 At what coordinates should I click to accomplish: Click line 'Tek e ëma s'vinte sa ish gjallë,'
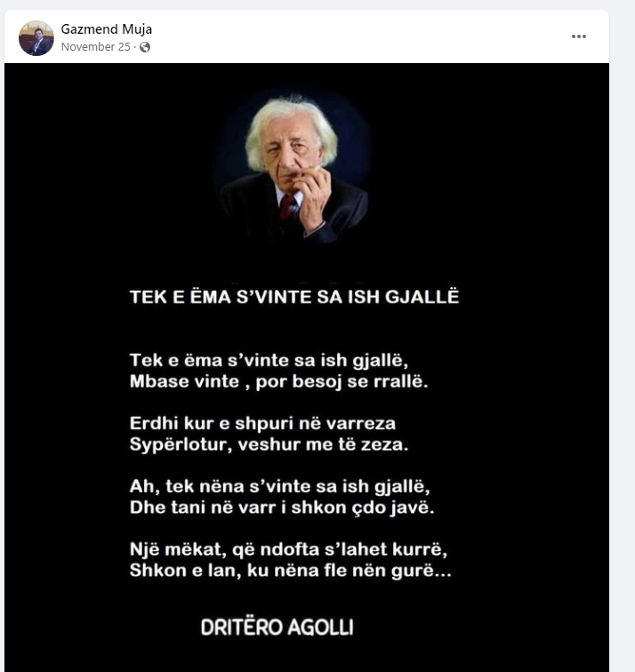[x=269, y=360]
